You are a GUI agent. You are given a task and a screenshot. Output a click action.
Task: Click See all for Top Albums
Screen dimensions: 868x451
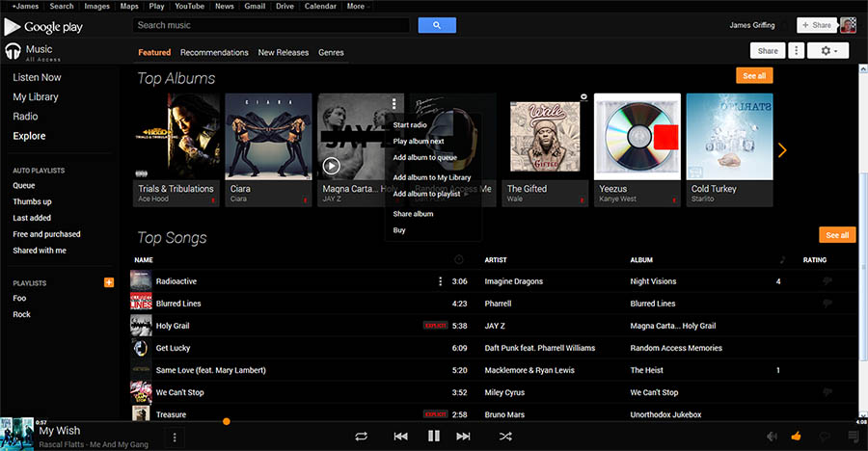tap(754, 76)
